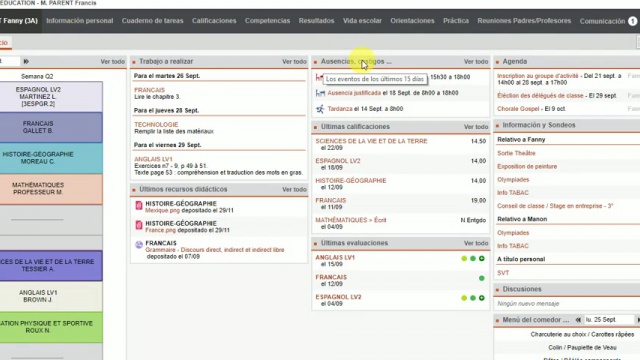Screen dimensions: 640x360
Task: Open Info TABAC under Relativo a Fanny
Action: coord(513,193)
